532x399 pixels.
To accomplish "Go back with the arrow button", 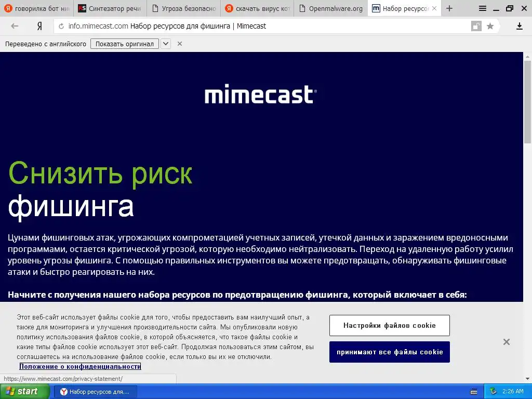I will (14, 26).
